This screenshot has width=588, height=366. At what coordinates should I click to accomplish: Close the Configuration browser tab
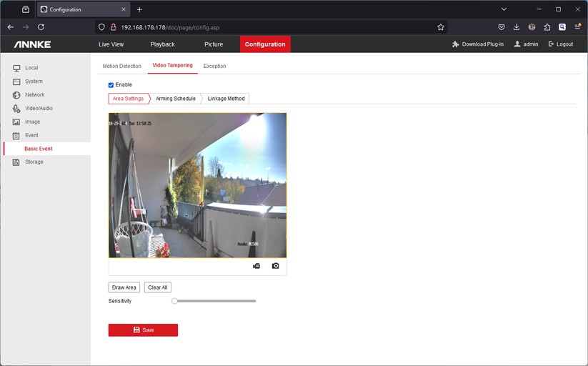click(124, 10)
